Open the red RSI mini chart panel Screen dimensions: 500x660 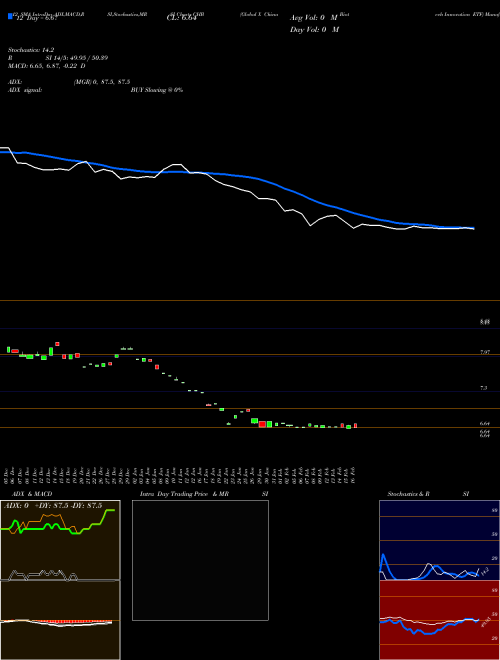coord(439,620)
